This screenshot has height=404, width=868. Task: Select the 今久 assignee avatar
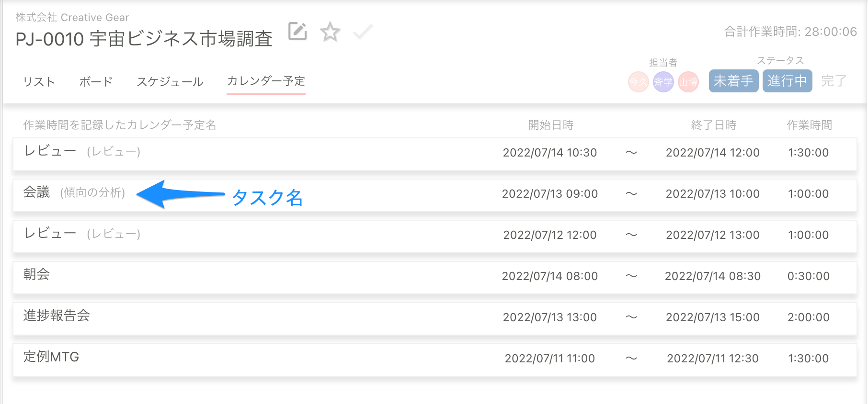click(x=638, y=81)
